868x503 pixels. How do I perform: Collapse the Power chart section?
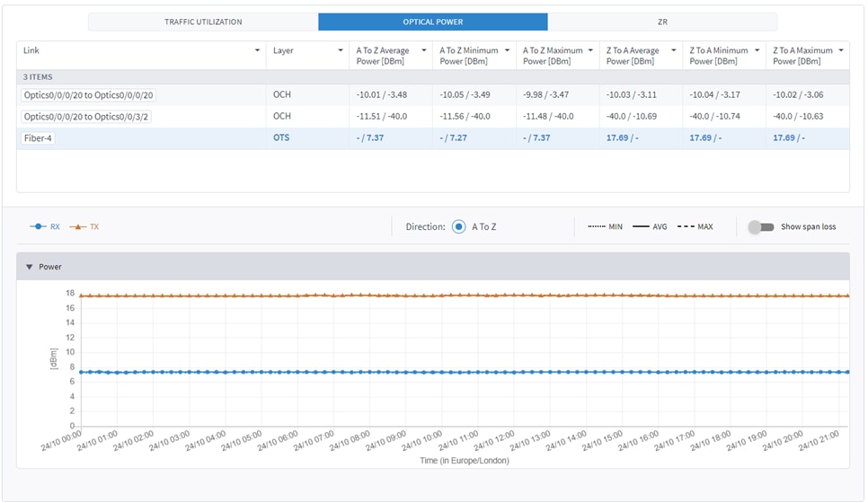click(x=29, y=267)
